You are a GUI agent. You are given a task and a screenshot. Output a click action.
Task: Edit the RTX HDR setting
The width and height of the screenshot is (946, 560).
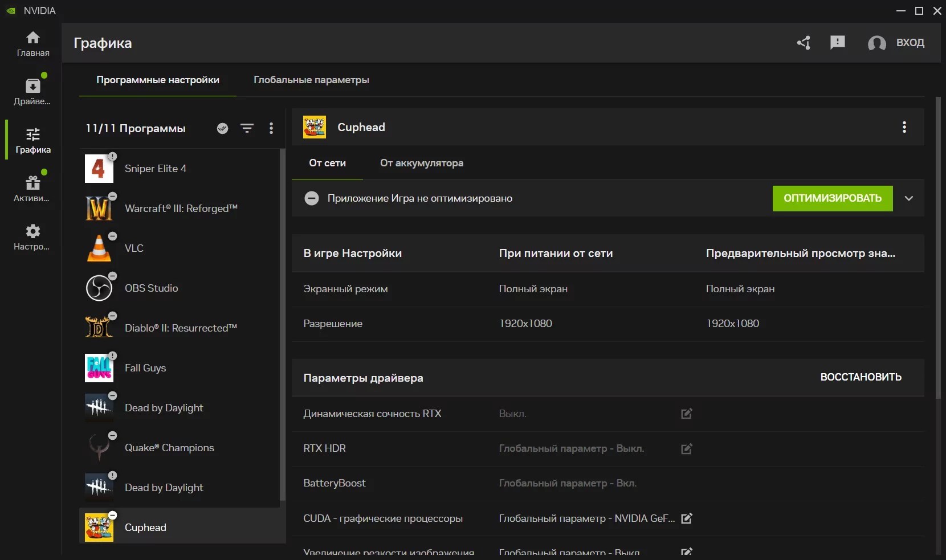(x=687, y=448)
